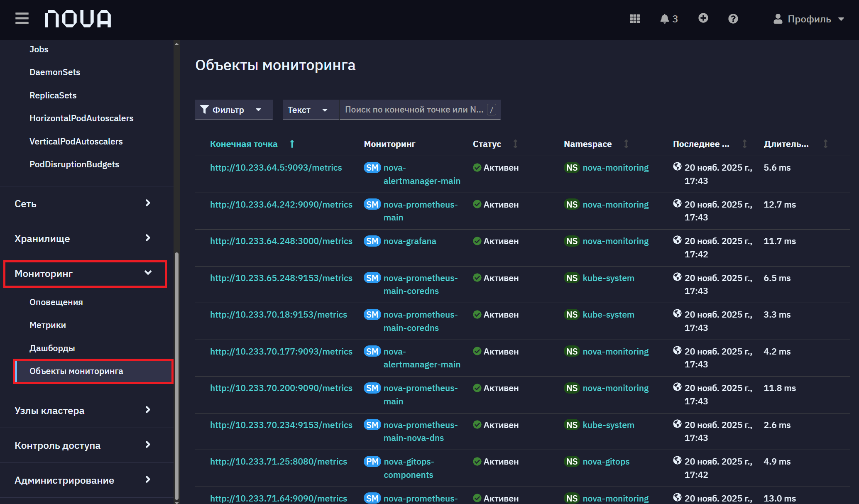Open endpoint http://10.233.70.177:9093/metrics
Viewport: 859px width, 504px height.
click(281, 351)
